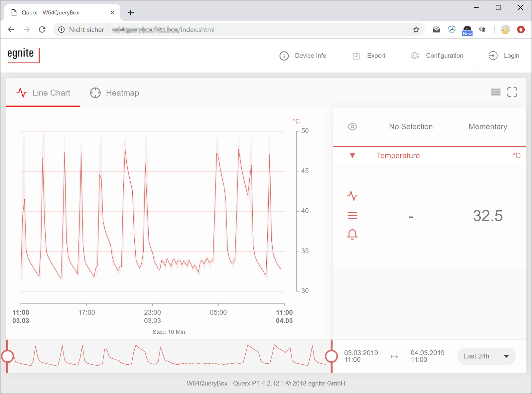This screenshot has height=394, width=532.
Task: Click the fullscreen expand icon
Action: [512, 92]
